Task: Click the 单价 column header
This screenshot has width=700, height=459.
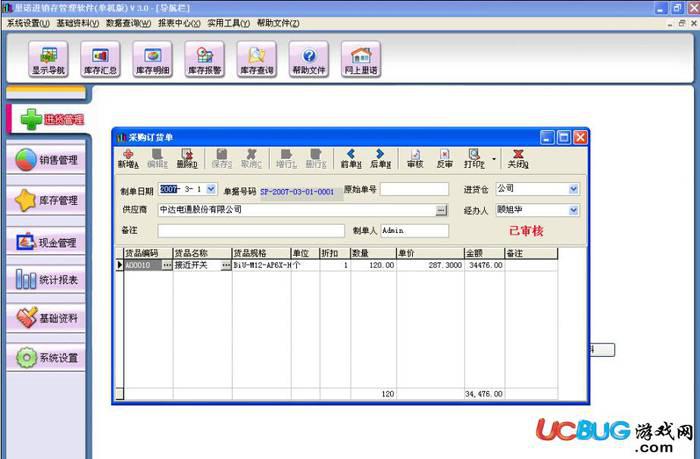Action: coord(430,253)
